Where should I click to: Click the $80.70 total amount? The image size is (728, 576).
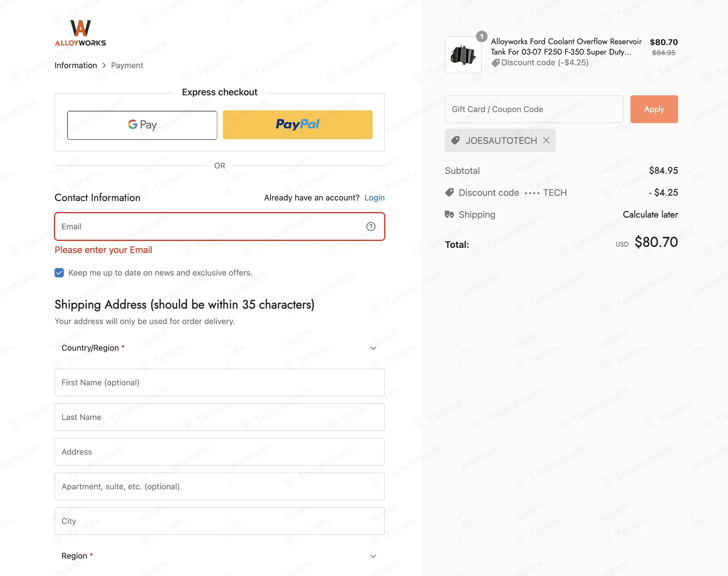656,242
